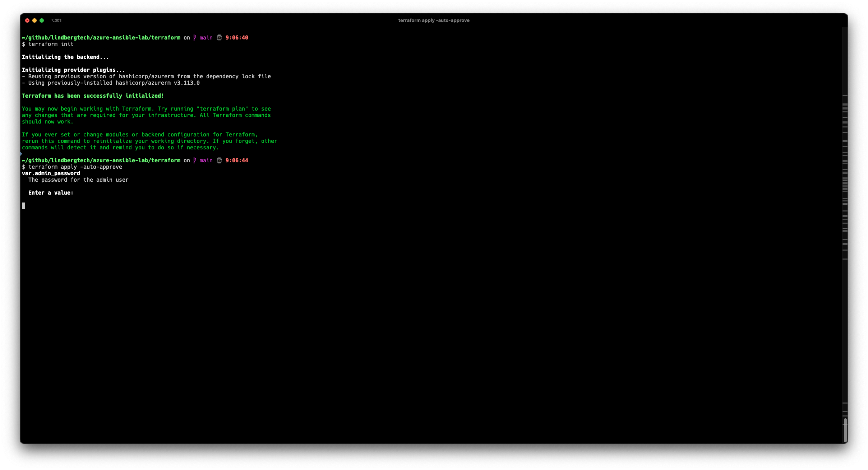The width and height of the screenshot is (868, 470).
Task: Click the first prompt's terraform directory path
Action: (101, 37)
